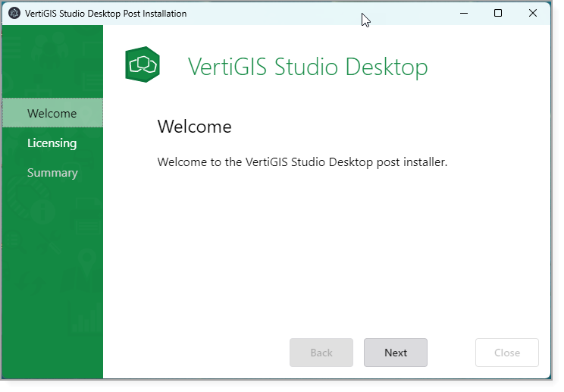Click the green sidebar area above Welcome
Screen dimensions: 564x392
[52, 61]
